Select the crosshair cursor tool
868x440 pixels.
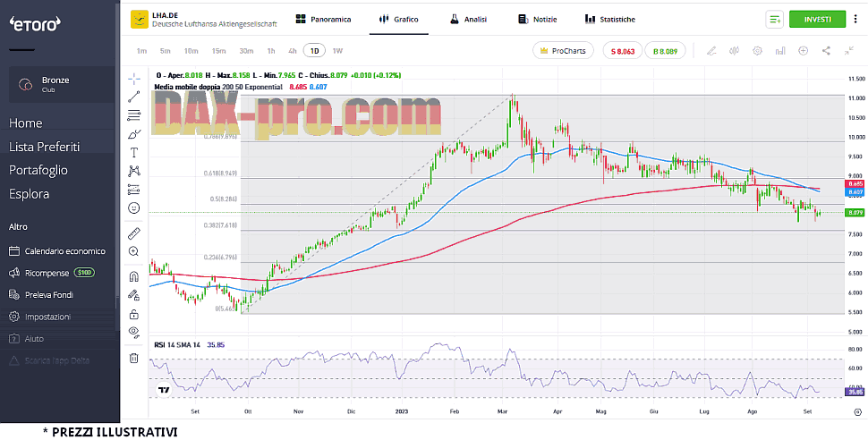coord(133,78)
